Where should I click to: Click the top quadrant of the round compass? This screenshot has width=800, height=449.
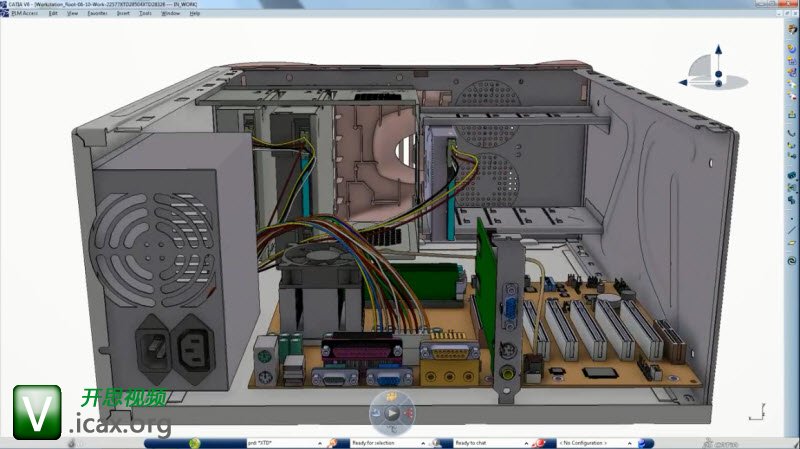click(x=392, y=397)
